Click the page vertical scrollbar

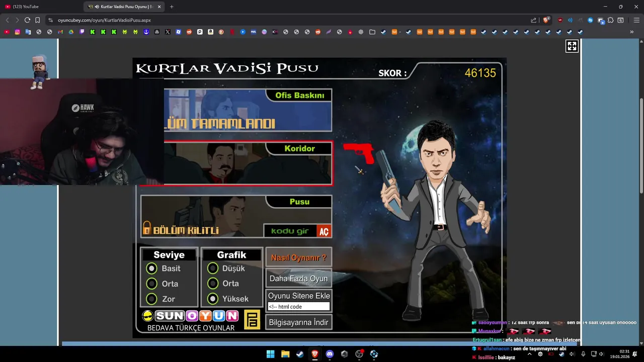tap(641, 146)
